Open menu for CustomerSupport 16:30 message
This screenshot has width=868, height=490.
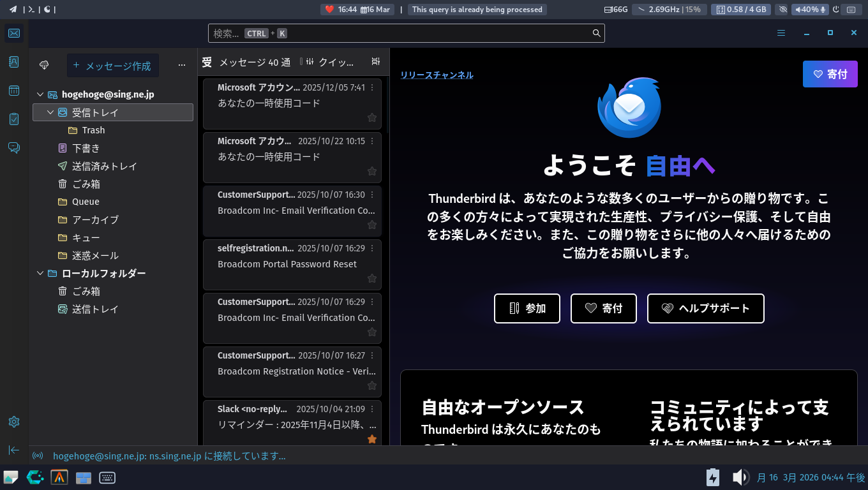(372, 195)
